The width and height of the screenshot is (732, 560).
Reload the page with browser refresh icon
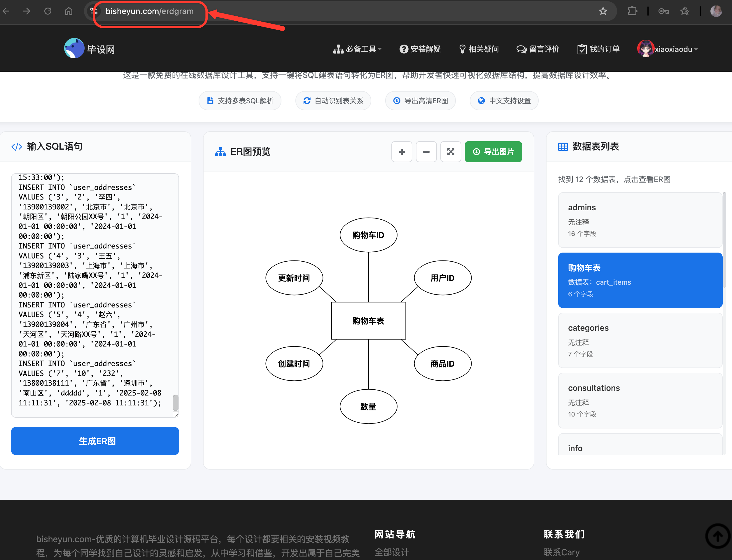[48, 11]
